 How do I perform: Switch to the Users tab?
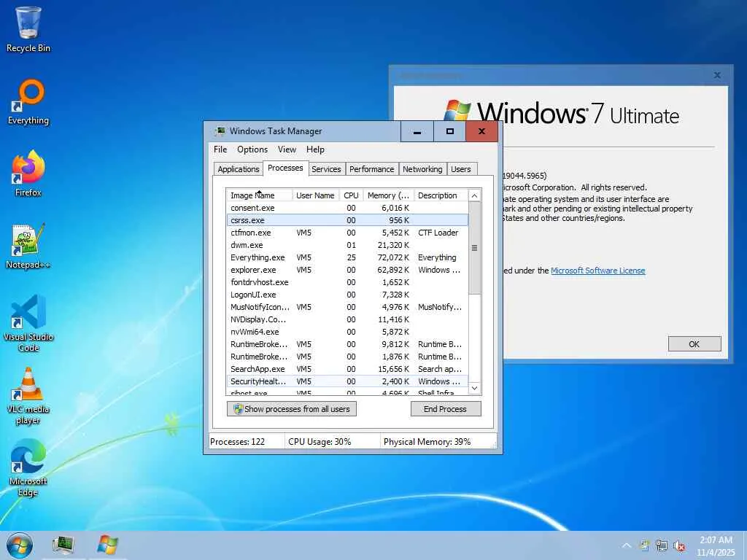461,169
